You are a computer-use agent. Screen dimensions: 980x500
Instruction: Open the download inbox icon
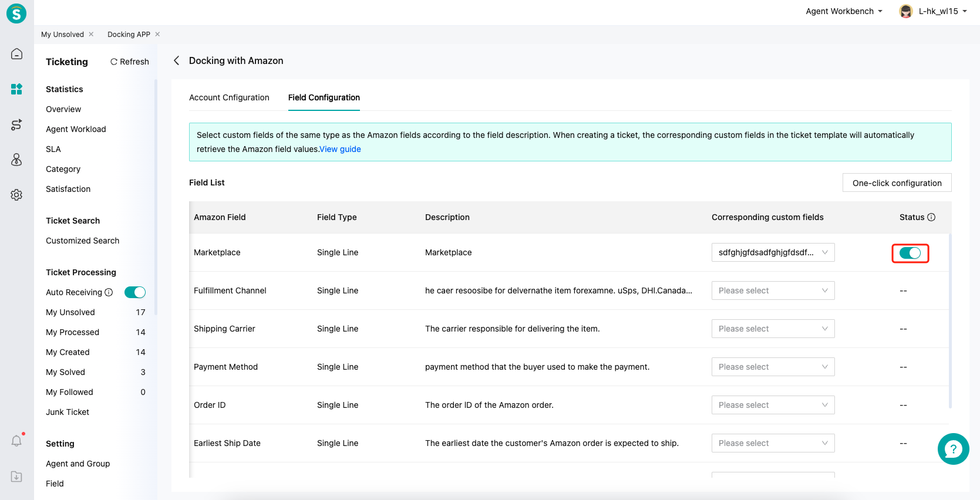16,477
